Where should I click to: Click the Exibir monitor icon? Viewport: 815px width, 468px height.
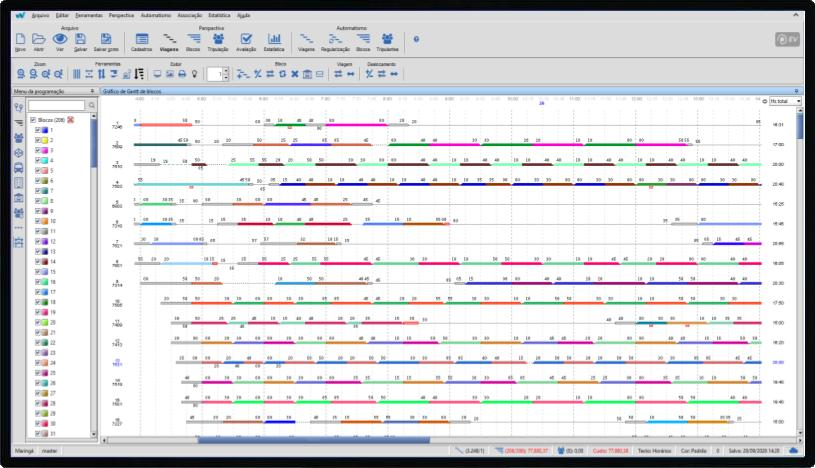pyautogui.click(x=157, y=74)
